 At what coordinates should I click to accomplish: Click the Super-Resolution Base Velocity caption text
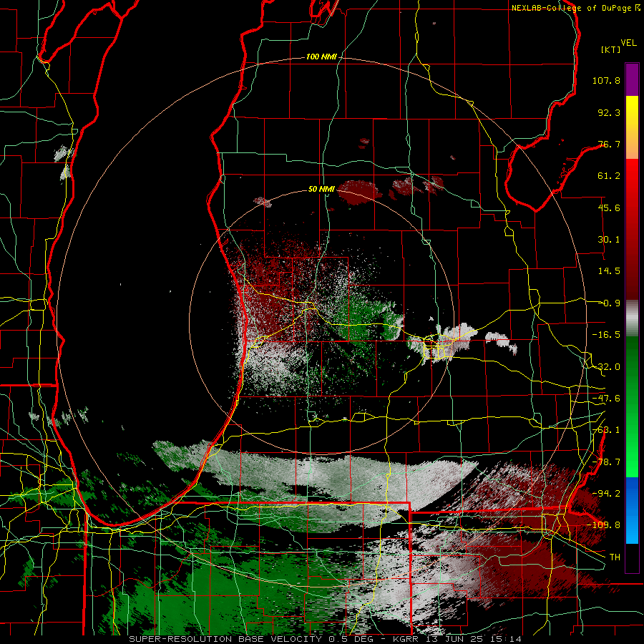click(326, 639)
